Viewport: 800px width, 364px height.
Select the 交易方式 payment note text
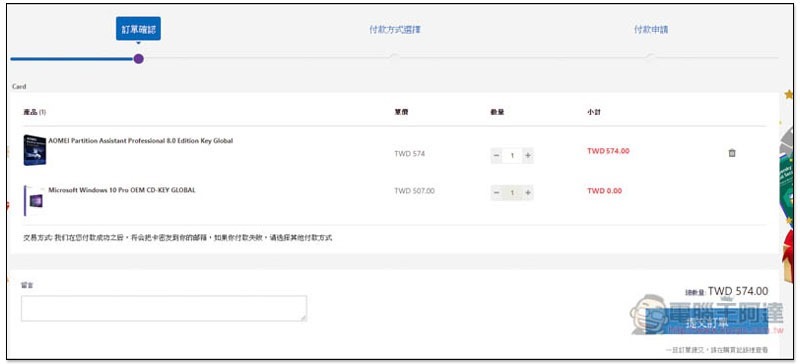point(178,238)
